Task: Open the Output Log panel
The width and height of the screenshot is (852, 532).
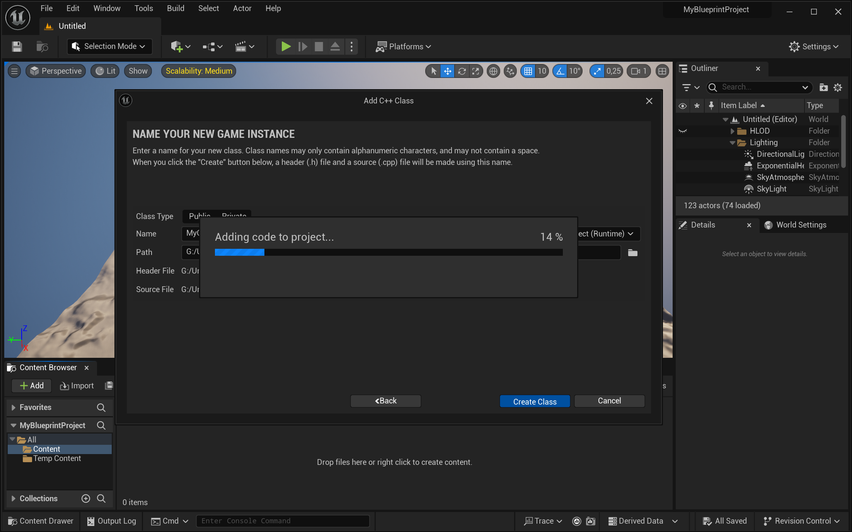Action: tap(111, 521)
